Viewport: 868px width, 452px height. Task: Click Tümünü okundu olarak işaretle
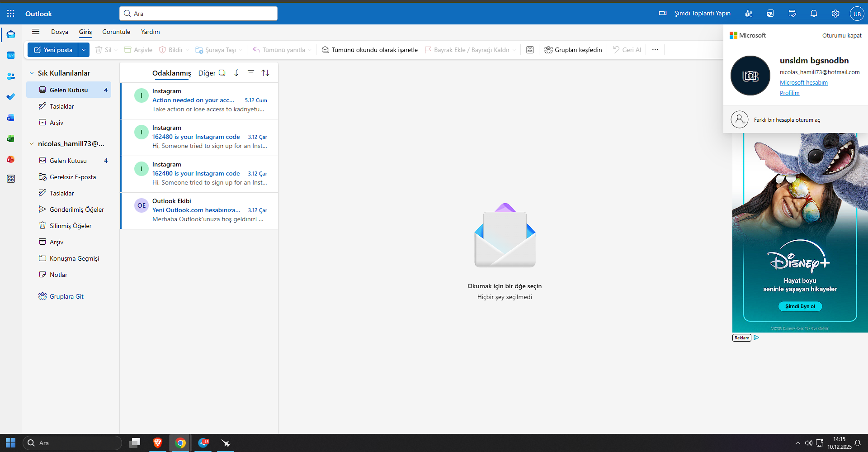[369, 50]
